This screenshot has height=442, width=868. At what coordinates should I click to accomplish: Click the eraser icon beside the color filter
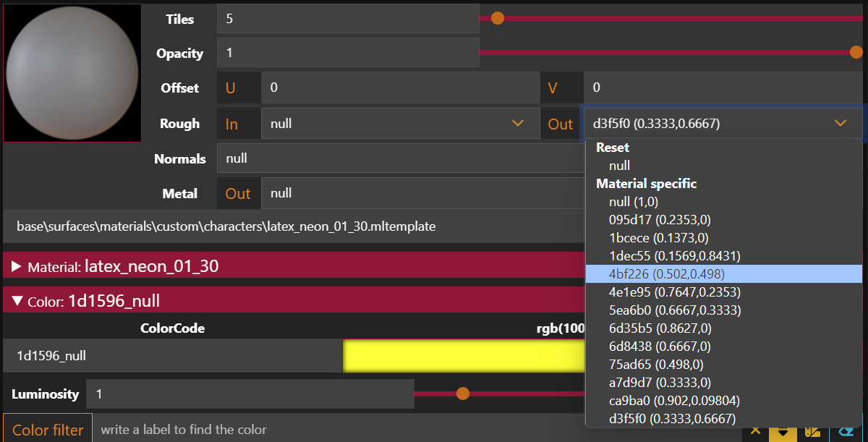(x=846, y=432)
